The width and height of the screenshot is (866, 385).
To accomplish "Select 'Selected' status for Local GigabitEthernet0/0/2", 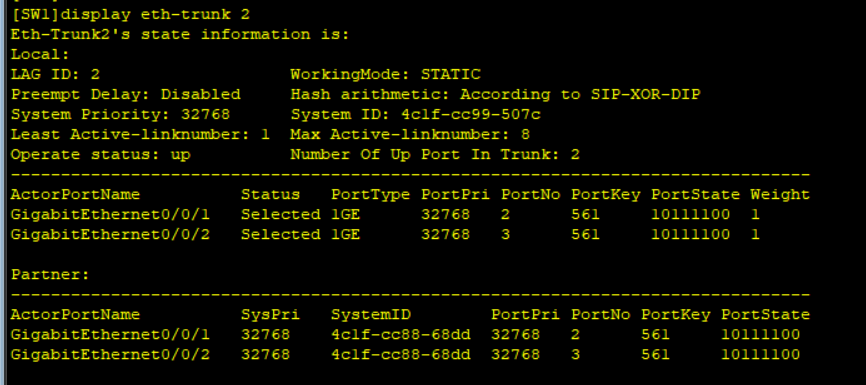I will pos(281,234).
